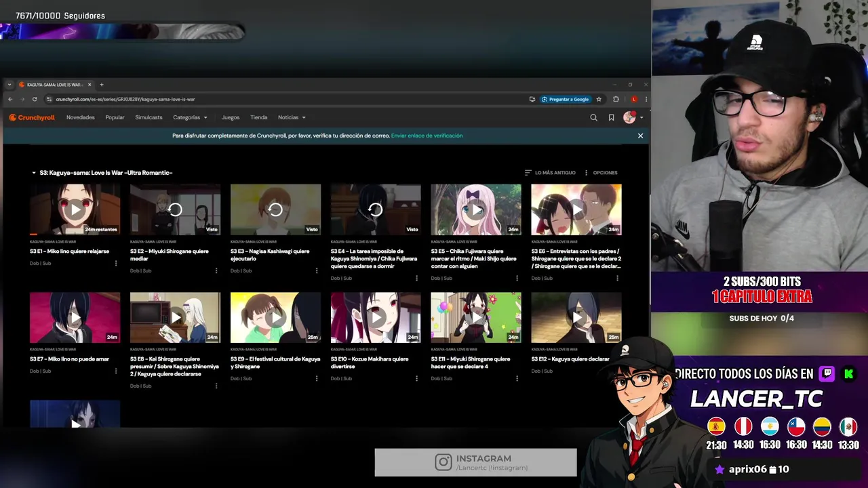Click Enviar enlace de verificación link
The image size is (868, 488).
(x=427, y=136)
